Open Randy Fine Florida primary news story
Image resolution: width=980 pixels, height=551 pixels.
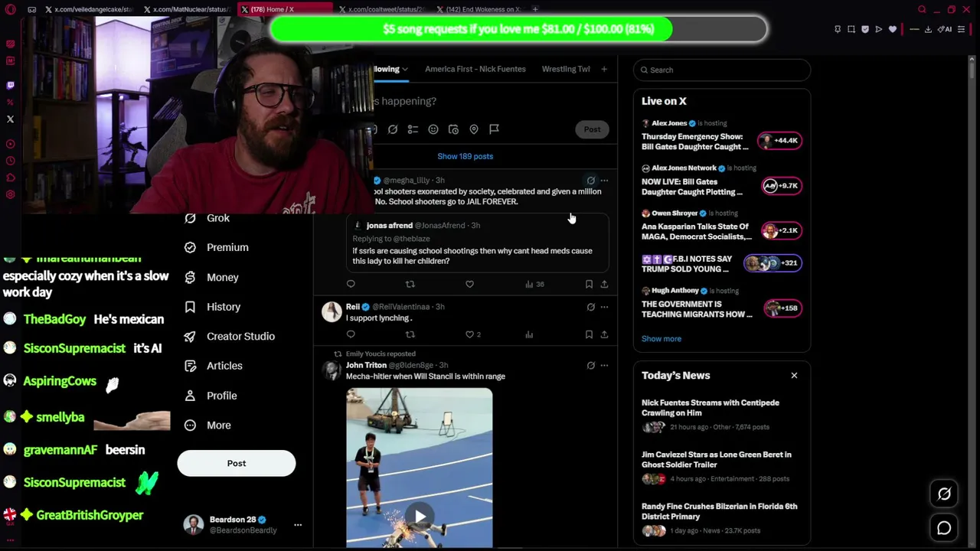tap(721, 518)
